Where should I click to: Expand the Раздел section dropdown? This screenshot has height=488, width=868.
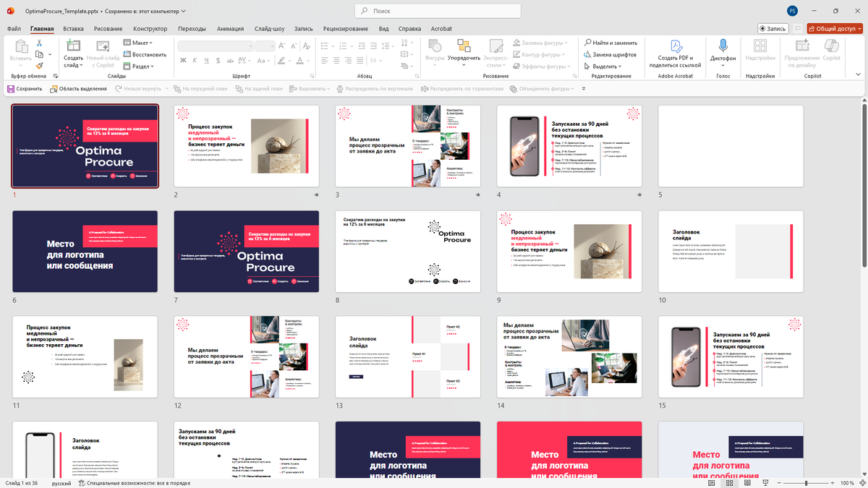click(x=138, y=66)
